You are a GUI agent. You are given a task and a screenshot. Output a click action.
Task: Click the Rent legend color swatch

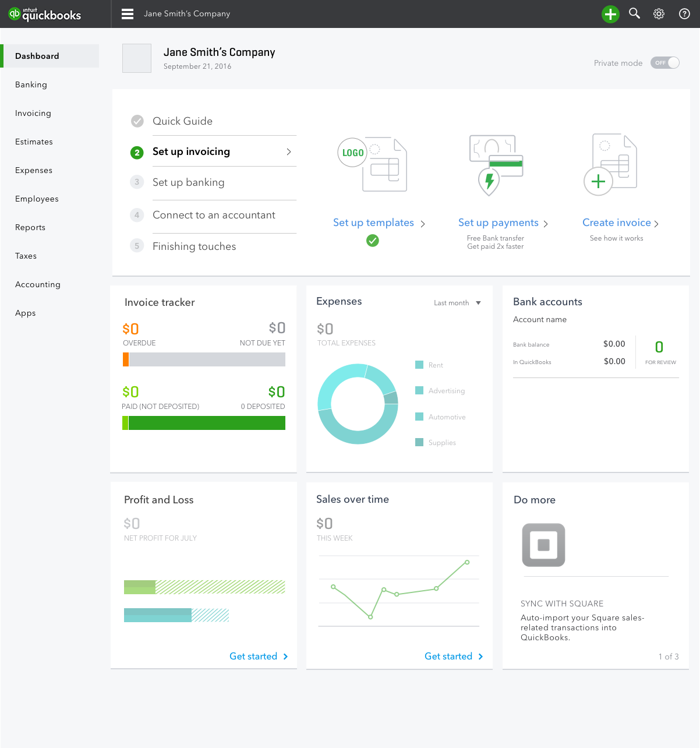[419, 365]
